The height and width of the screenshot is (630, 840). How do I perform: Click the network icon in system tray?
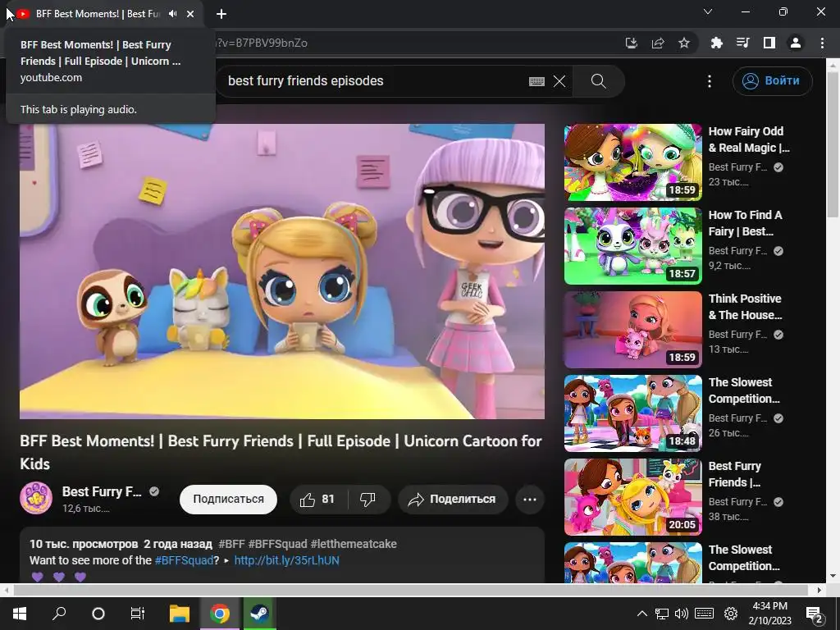(x=662, y=614)
